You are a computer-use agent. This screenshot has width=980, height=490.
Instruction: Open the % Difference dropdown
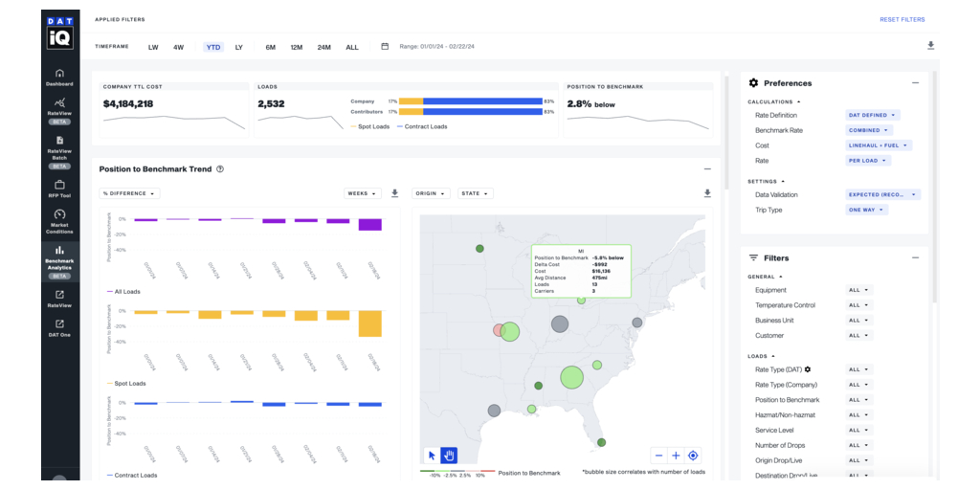pos(129,193)
